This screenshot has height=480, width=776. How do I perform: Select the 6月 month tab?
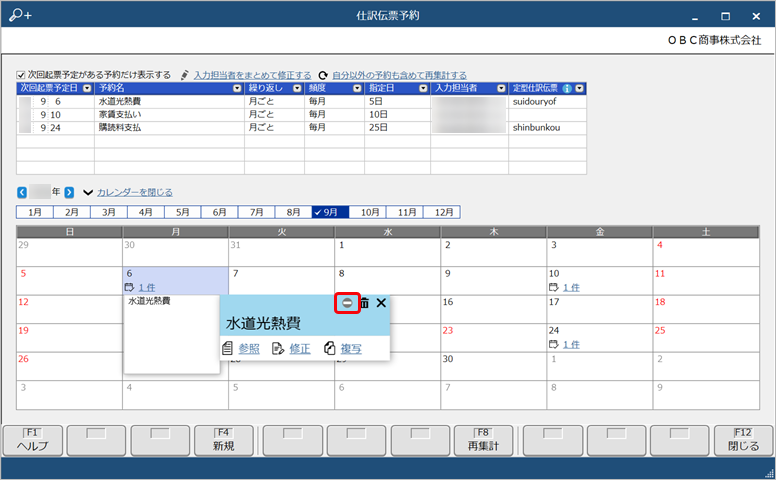click(x=220, y=212)
